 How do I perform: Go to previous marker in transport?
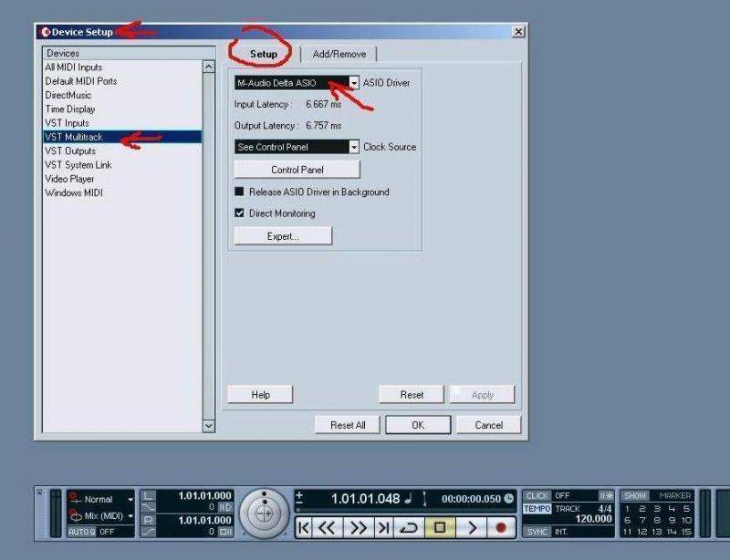[303, 528]
